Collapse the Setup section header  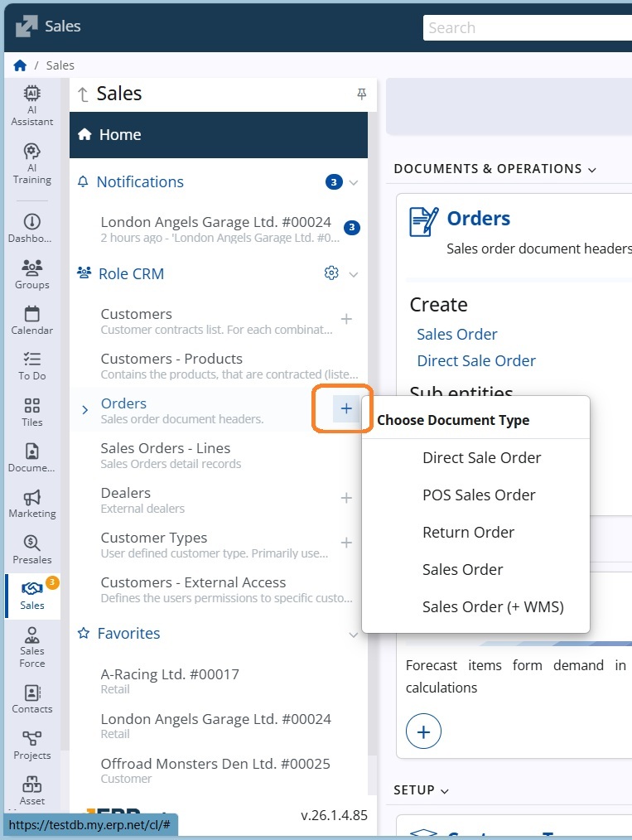[x=421, y=790]
